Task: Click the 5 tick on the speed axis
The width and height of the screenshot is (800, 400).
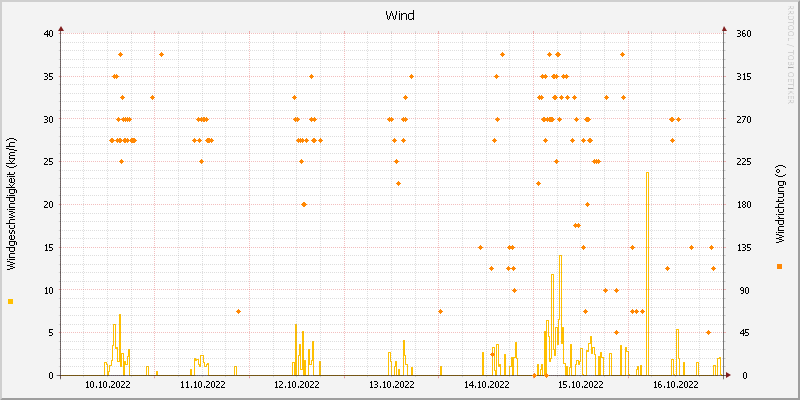Action: point(51,333)
